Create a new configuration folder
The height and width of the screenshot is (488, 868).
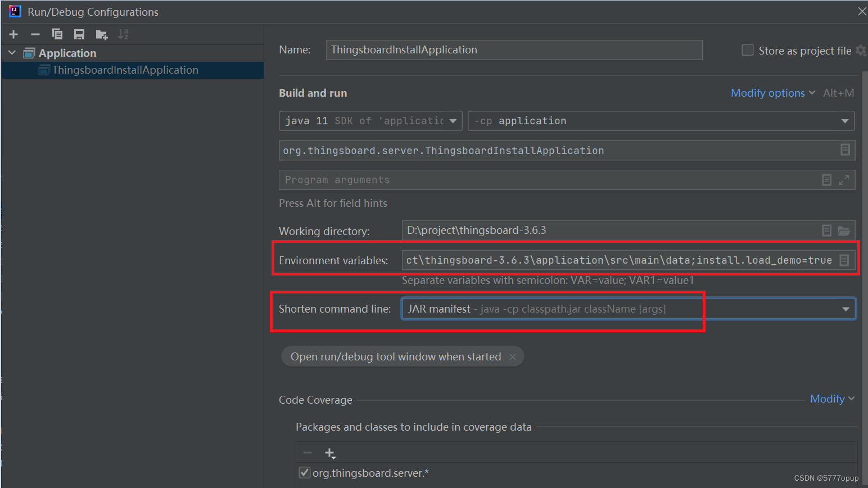click(102, 34)
